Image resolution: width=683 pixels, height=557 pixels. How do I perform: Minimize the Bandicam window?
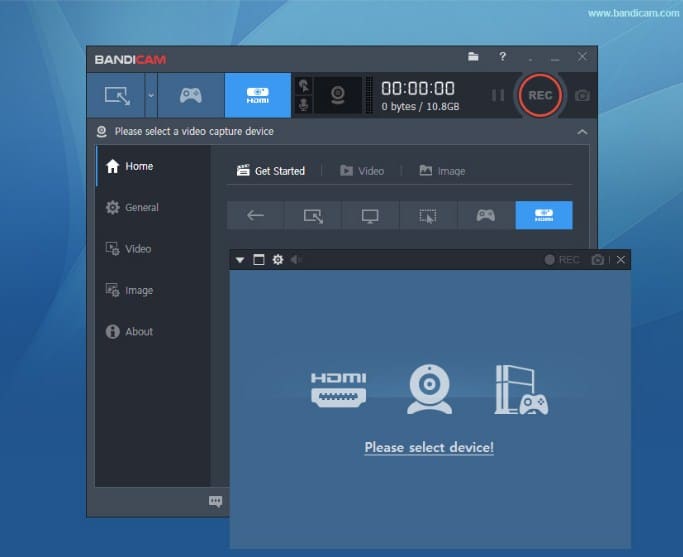pyautogui.click(x=555, y=57)
